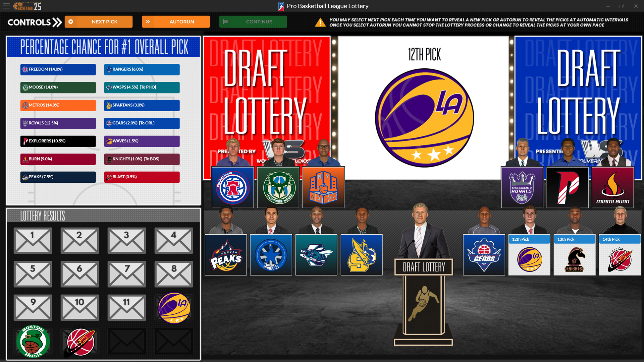Select the Philadelphia Freedom team logo

click(x=233, y=187)
